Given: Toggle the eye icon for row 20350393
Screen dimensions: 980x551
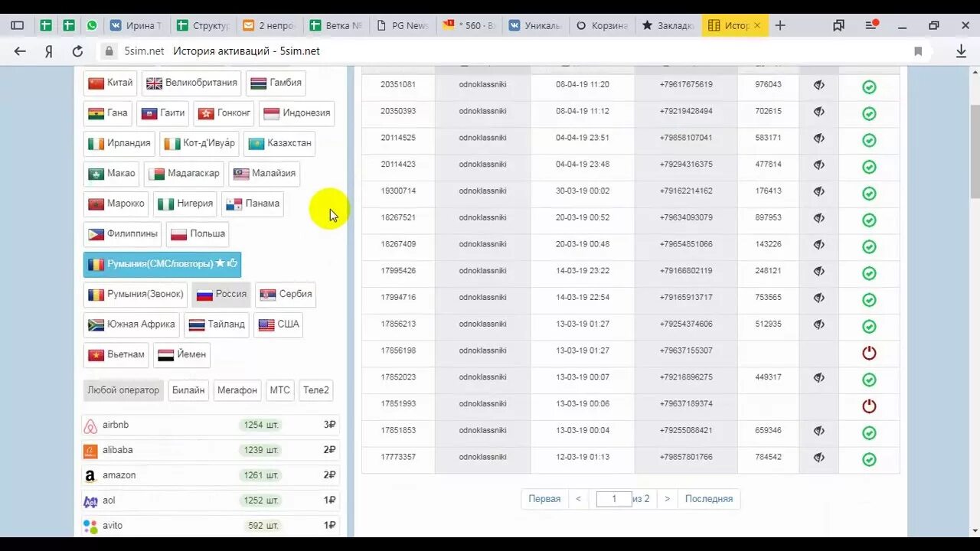Looking at the screenshot, I should (x=819, y=112).
